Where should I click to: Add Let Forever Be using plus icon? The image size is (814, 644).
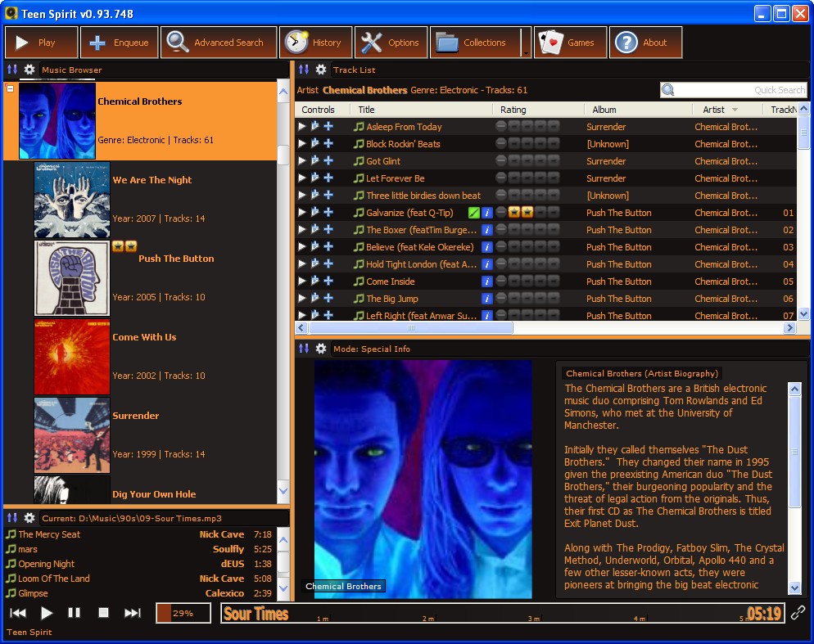[328, 178]
